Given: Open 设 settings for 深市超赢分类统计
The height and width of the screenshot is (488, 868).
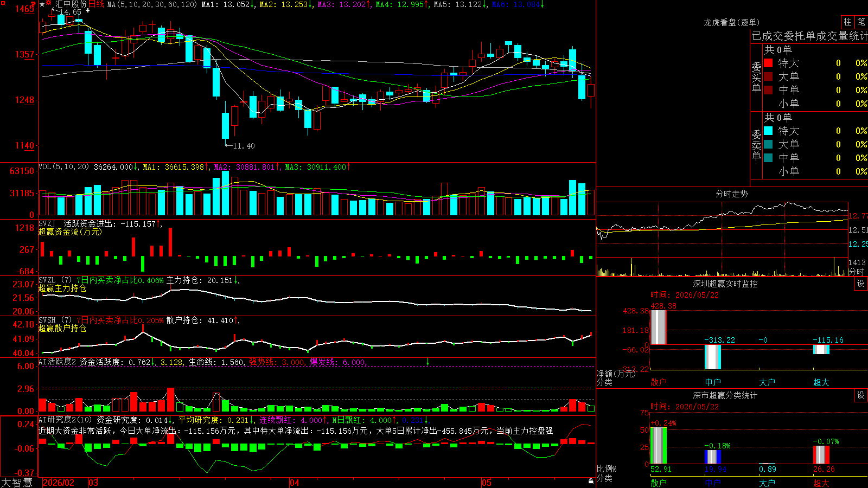Looking at the screenshot, I should point(861,395).
